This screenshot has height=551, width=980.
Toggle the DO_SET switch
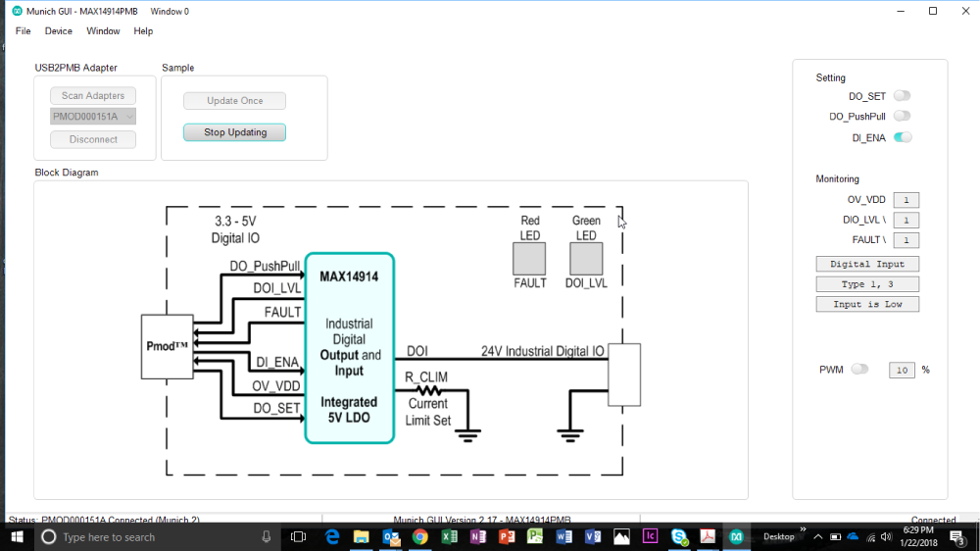[902, 96]
